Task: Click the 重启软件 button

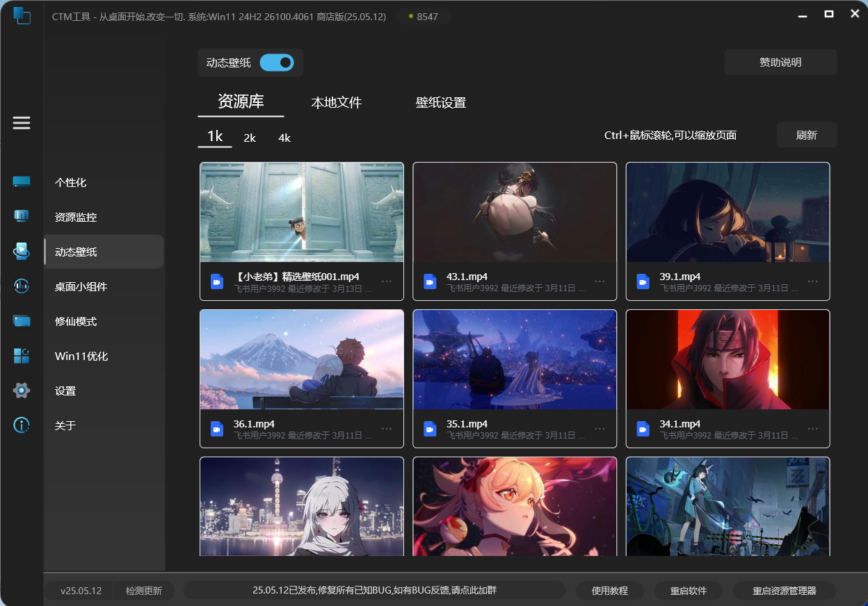Action: point(689,591)
